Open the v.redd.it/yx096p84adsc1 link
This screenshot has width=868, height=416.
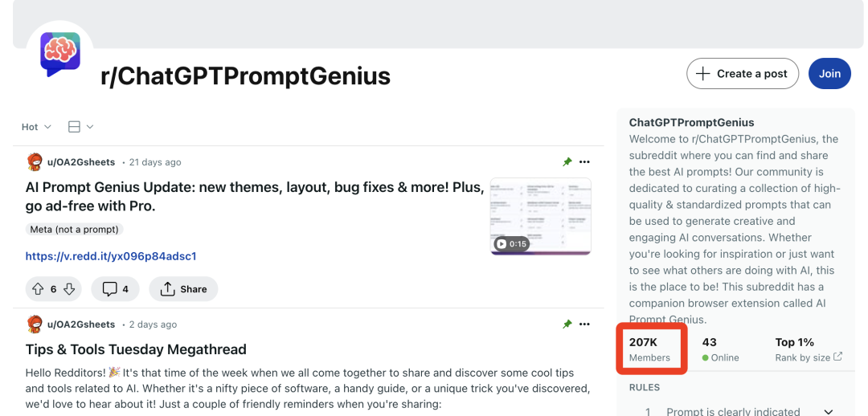pos(111,256)
